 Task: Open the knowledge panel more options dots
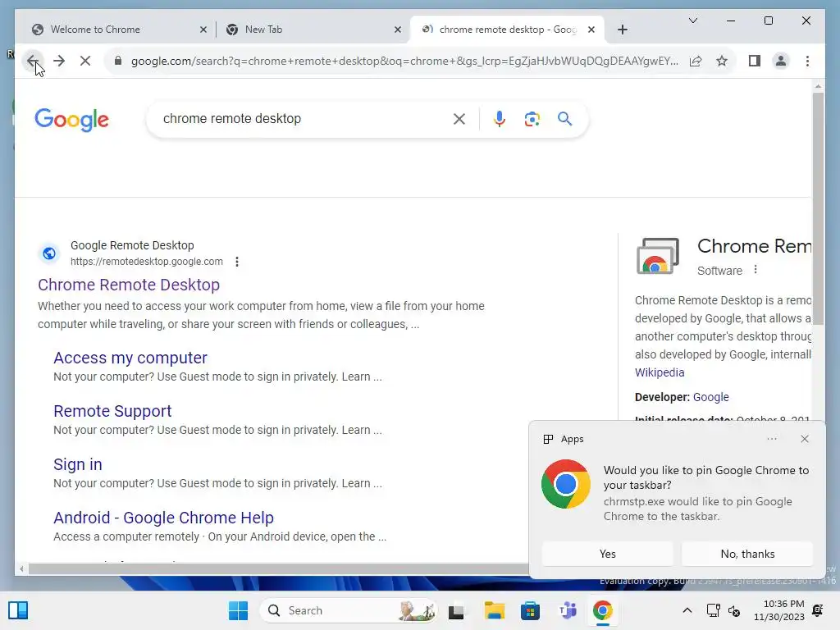(756, 269)
